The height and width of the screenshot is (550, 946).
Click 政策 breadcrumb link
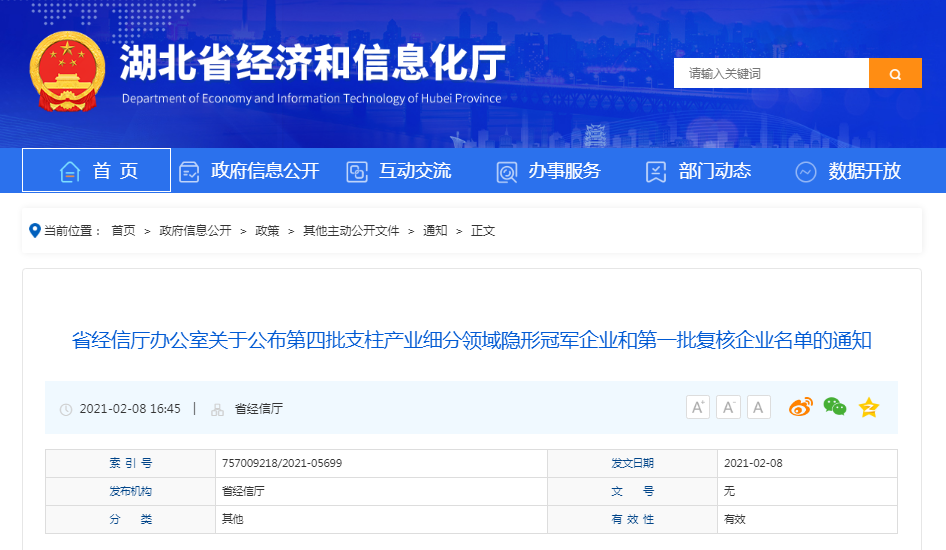point(267,231)
